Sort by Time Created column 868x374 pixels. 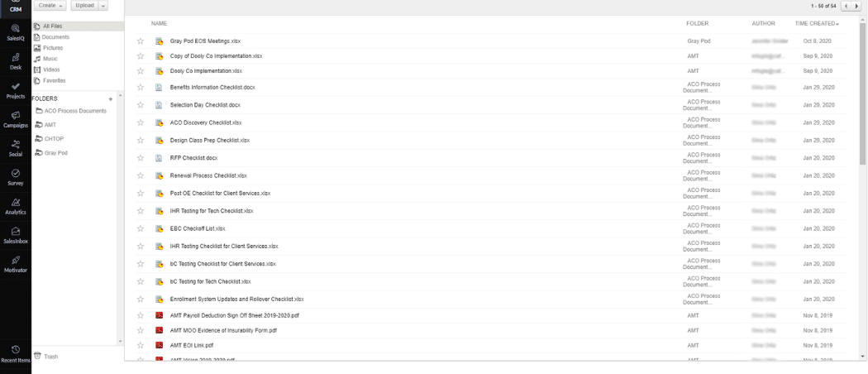[817, 24]
